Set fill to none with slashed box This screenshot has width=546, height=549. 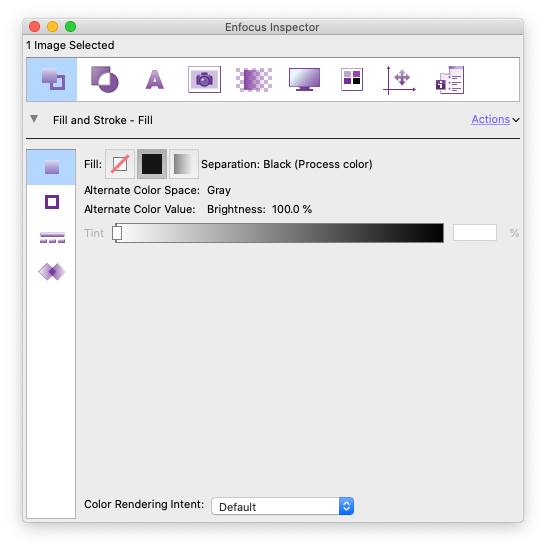(120, 164)
